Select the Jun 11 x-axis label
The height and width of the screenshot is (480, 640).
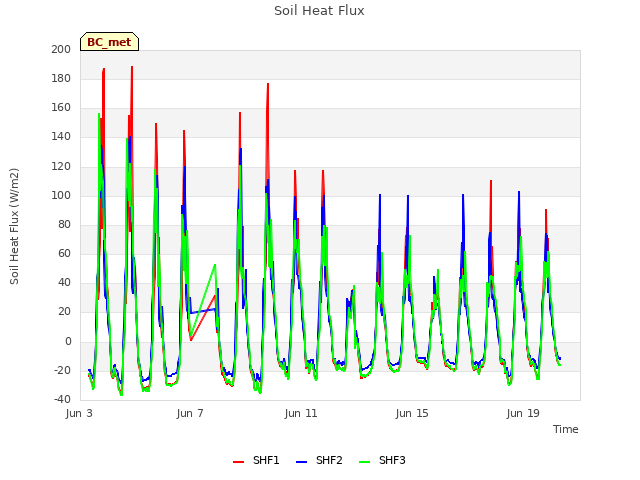[x=301, y=413]
